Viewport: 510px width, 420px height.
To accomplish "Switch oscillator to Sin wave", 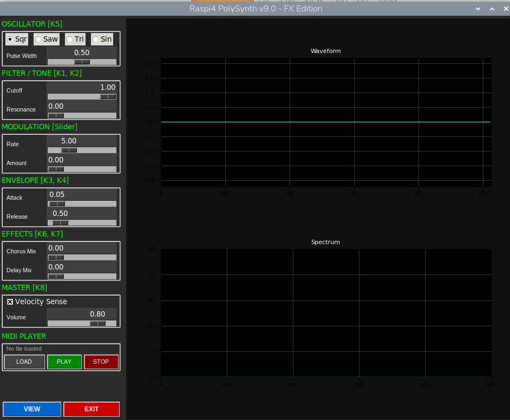I will (102, 39).
